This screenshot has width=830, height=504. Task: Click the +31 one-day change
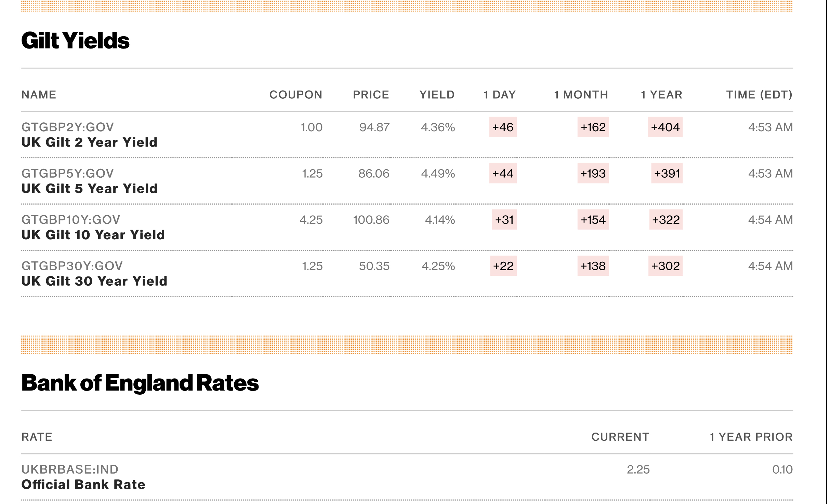pos(504,220)
